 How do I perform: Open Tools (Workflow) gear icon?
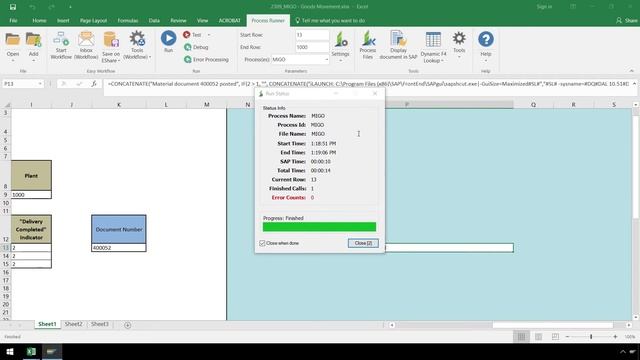pos(137,39)
